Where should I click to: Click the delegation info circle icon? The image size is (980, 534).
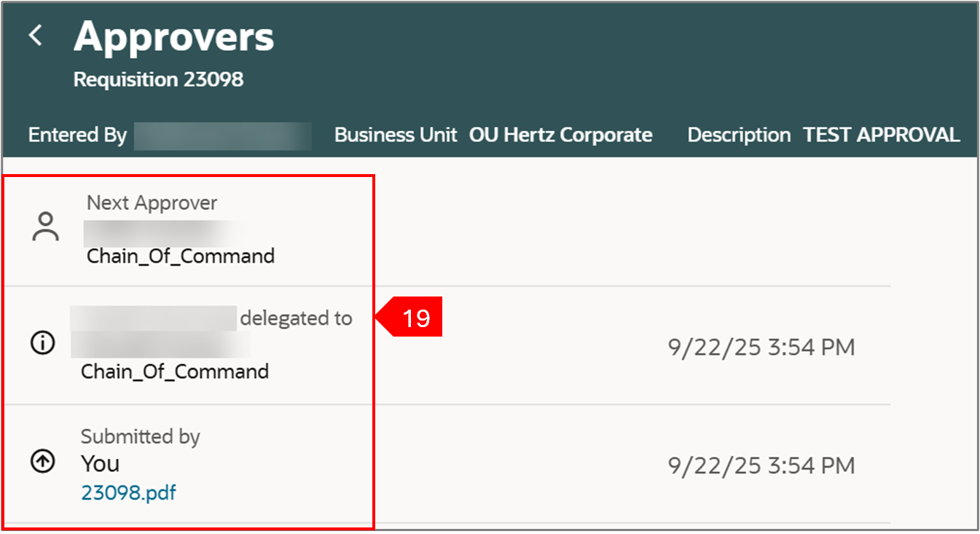tap(42, 343)
